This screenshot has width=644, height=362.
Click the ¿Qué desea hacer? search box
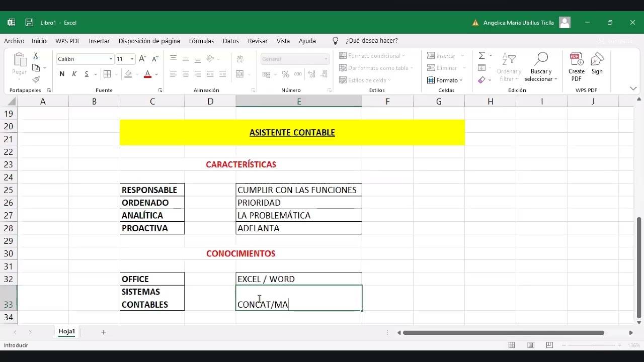(371, 41)
